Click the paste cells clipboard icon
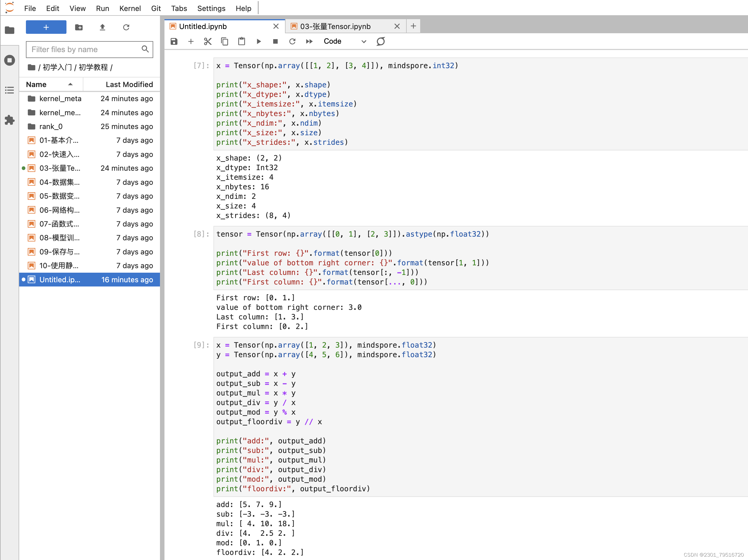Screen dimensions: 748x560 (x=241, y=41)
